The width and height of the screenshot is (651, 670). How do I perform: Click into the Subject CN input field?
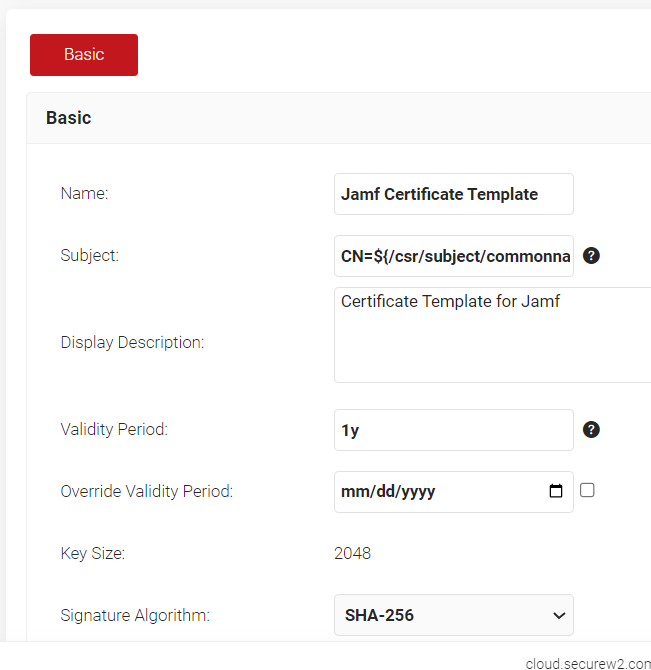(453, 256)
